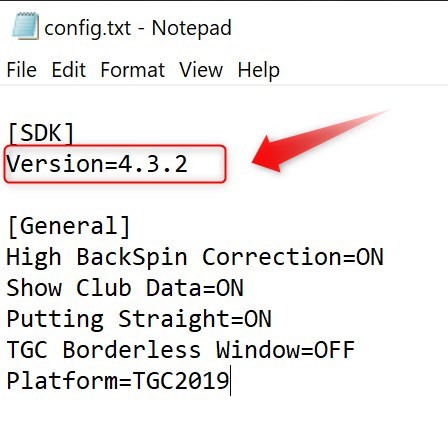Click the word Borderless in the text
The image size is (448, 428).
coord(132,350)
